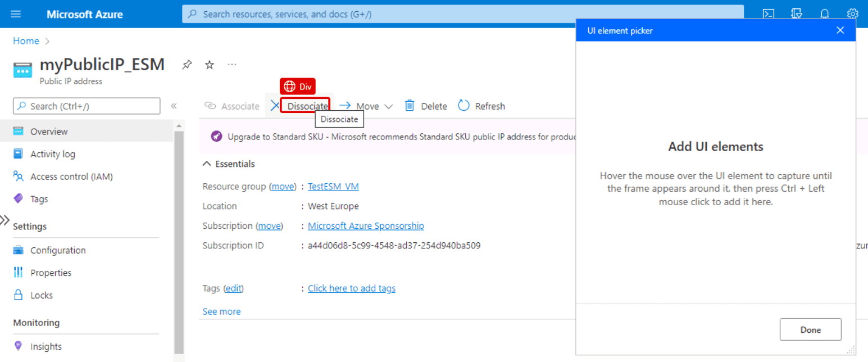The height and width of the screenshot is (362, 868).
Task: Click the Refresh circular arrow icon
Action: (463, 106)
